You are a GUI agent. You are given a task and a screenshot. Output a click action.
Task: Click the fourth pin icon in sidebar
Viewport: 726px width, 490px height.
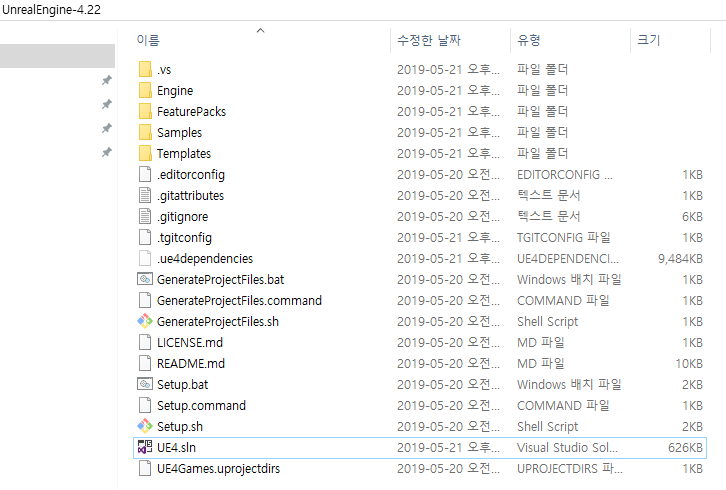pyautogui.click(x=107, y=152)
